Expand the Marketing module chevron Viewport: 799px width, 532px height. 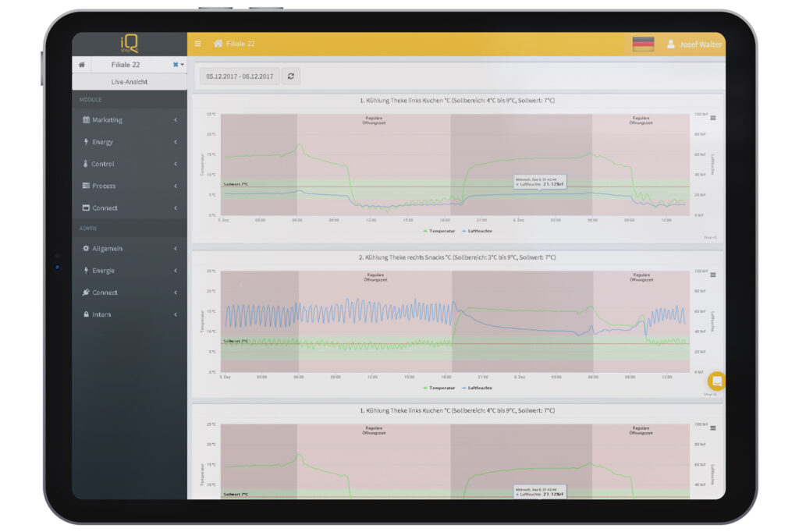pyautogui.click(x=176, y=120)
